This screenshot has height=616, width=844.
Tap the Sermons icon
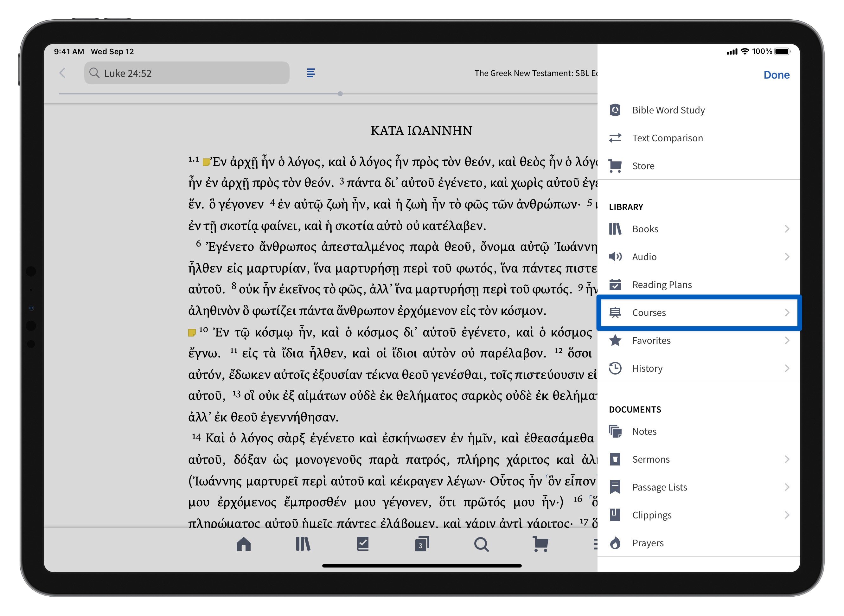pos(615,459)
